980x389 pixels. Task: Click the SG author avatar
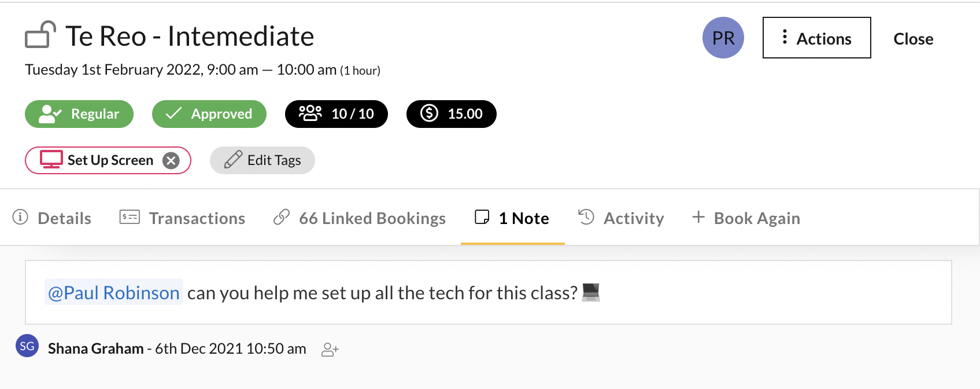coord(27,346)
